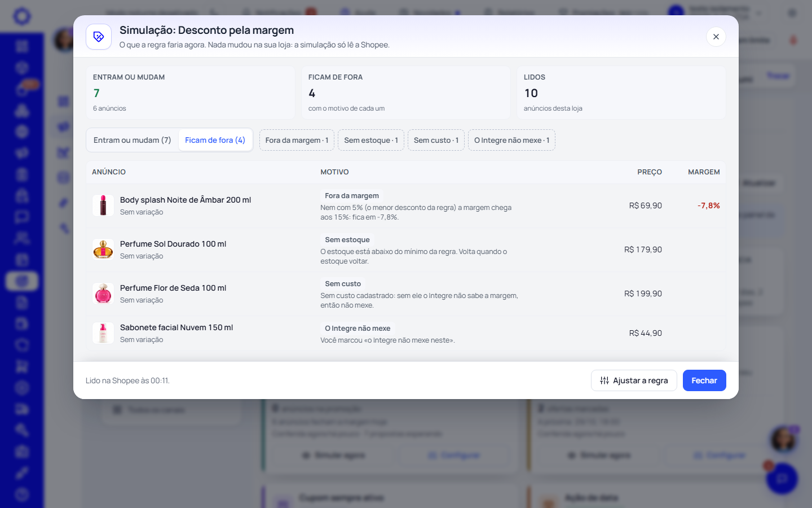
Task: Click the PREÇO column header
Action: point(650,172)
